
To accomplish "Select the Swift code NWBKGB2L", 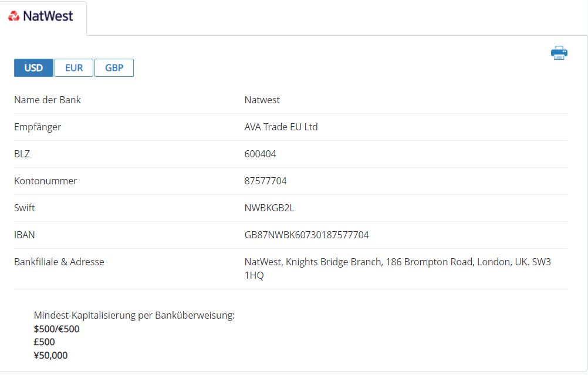I will (269, 208).
